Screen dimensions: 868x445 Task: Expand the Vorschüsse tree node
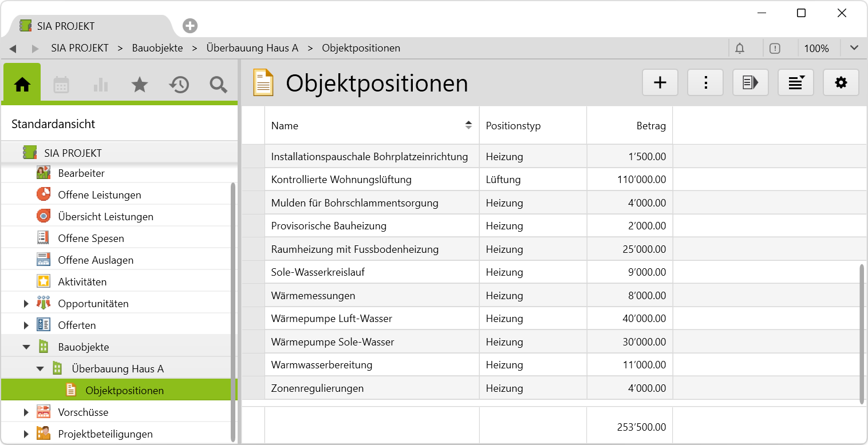tap(26, 412)
